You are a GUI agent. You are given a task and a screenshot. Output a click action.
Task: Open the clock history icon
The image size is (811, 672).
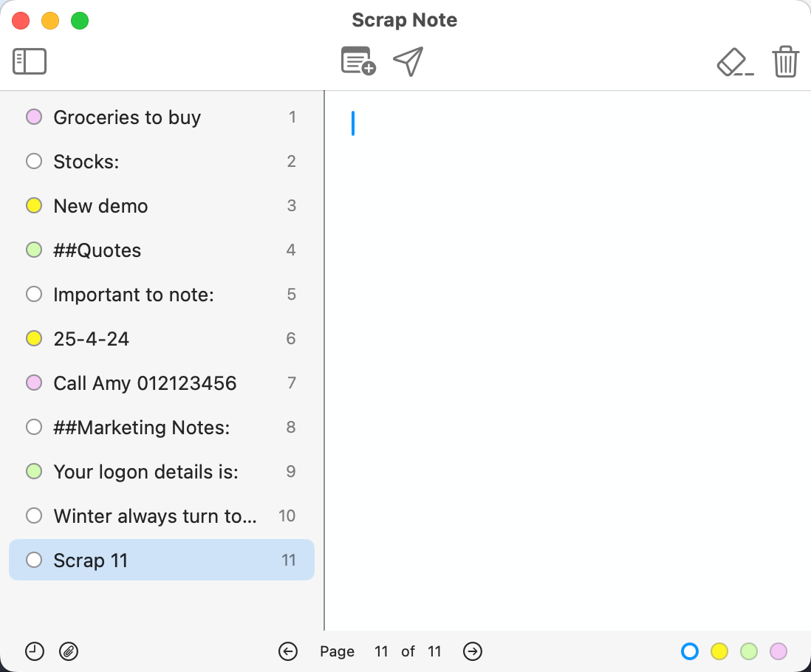35,651
